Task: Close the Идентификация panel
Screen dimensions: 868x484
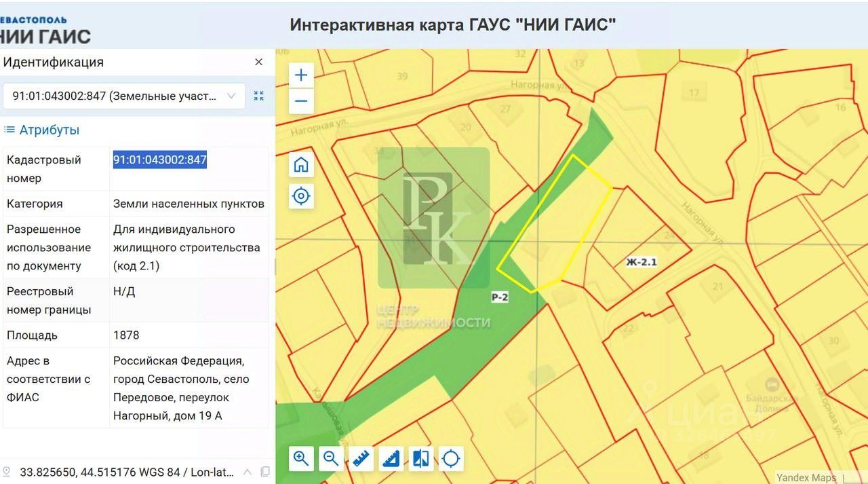Action: tap(258, 62)
